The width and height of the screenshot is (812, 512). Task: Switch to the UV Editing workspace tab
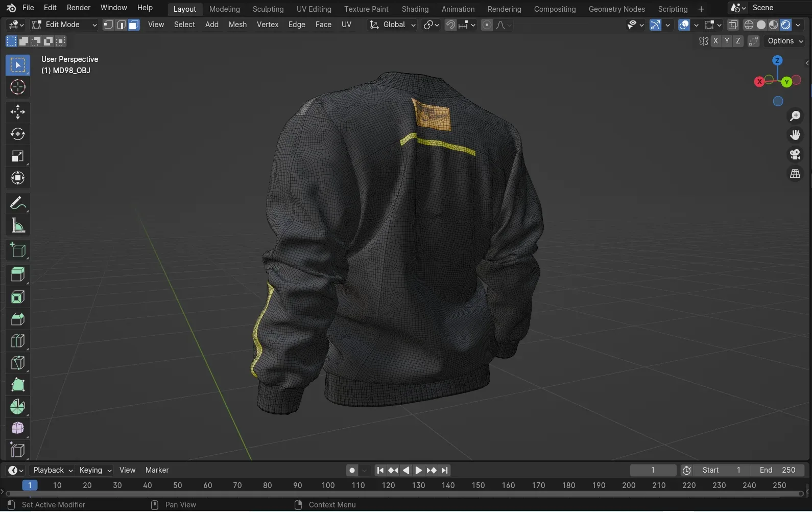point(314,9)
